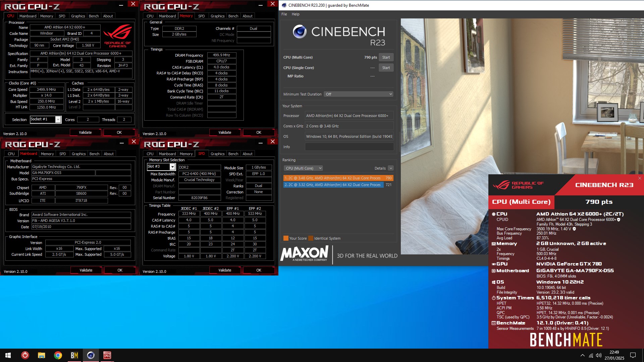Click CPUID verified shield icon in BenchMate panel
This screenshot has width=644, height=362.
[619, 220]
